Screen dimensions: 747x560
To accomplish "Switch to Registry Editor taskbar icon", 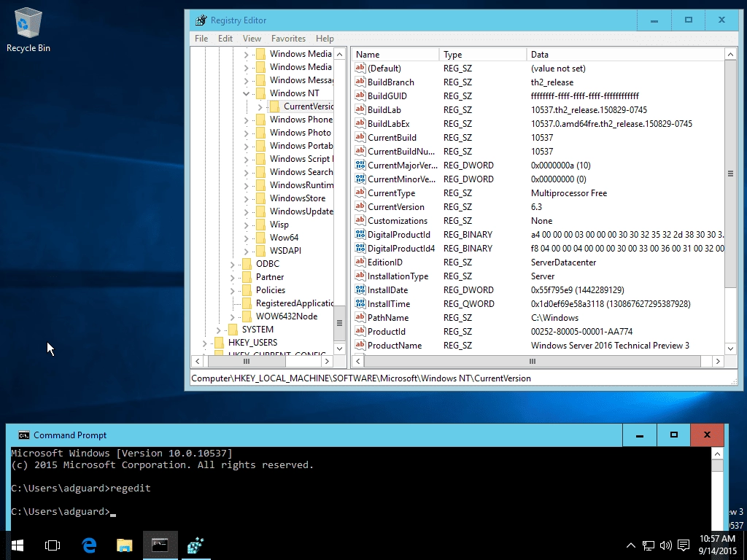I will [x=196, y=545].
